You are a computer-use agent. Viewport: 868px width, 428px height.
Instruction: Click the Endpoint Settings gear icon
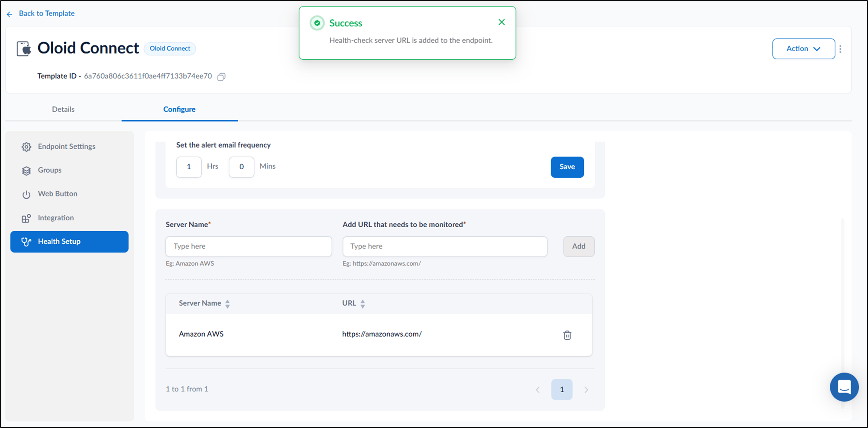[x=26, y=147]
